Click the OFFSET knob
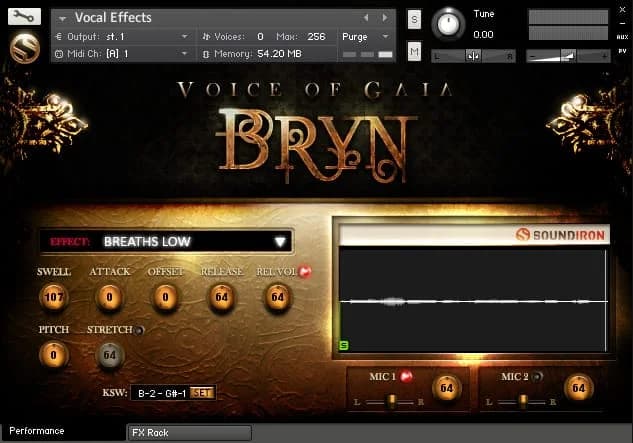This screenshot has width=633, height=443. tap(165, 297)
